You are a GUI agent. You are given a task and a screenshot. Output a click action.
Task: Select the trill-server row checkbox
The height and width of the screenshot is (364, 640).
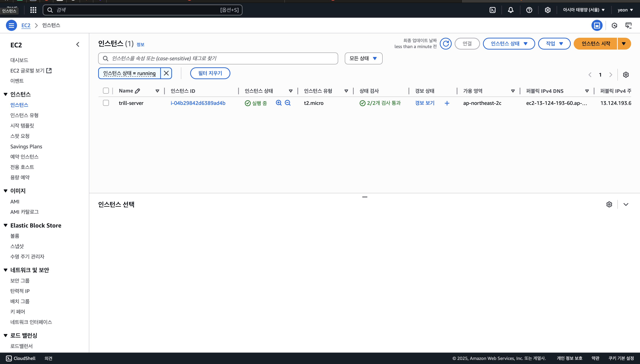[106, 103]
